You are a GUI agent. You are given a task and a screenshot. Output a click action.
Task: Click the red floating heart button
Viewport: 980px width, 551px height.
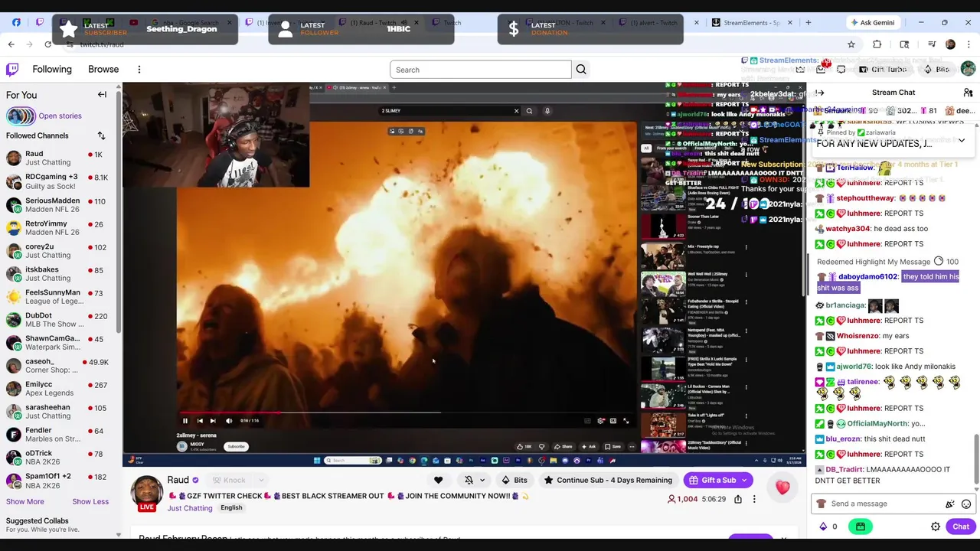click(x=782, y=487)
